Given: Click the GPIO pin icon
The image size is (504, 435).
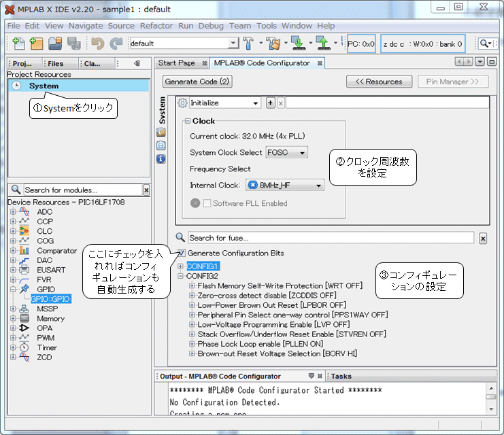Looking at the screenshot, I should [24, 289].
